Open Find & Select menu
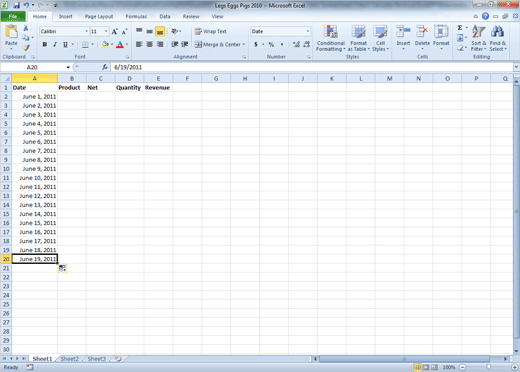The width and height of the screenshot is (520, 372). [x=498, y=38]
